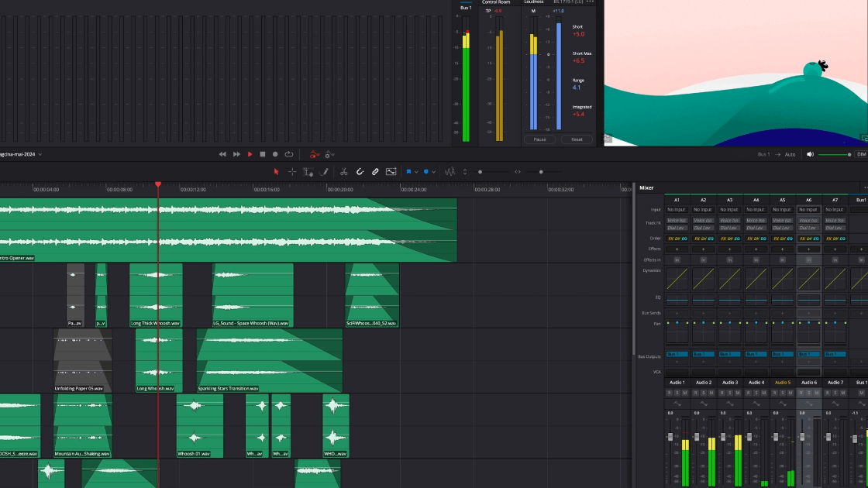Select the red pointer selection tool
Image resolution: width=868 pixels, height=488 pixels.
pos(276,172)
